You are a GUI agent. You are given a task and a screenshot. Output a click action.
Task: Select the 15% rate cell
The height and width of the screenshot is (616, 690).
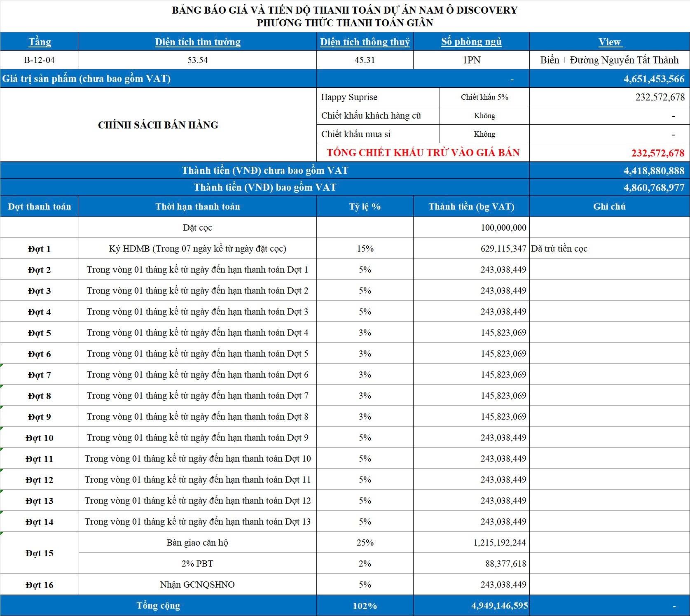point(365,249)
